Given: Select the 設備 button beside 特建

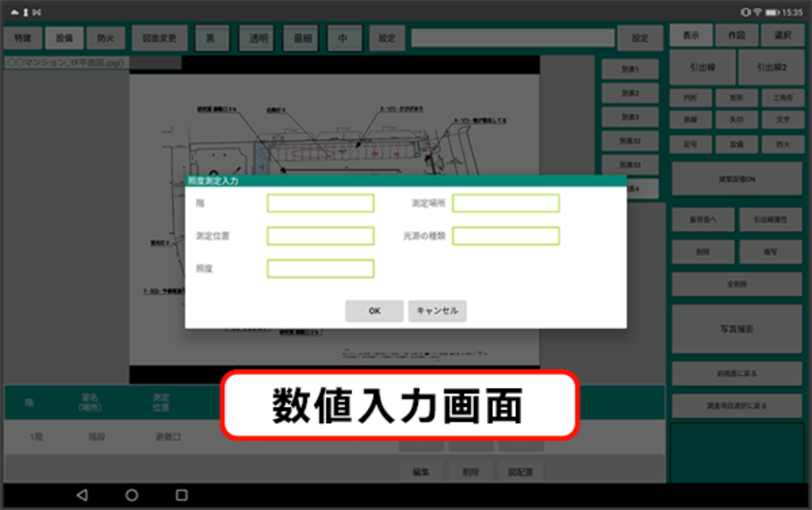Looking at the screenshot, I should click(64, 38).
